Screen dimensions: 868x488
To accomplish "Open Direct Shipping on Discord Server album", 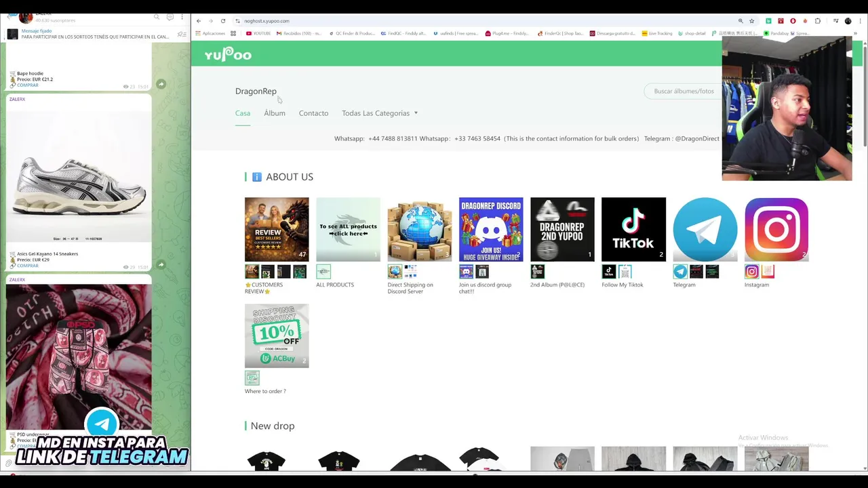I will 419,229.
